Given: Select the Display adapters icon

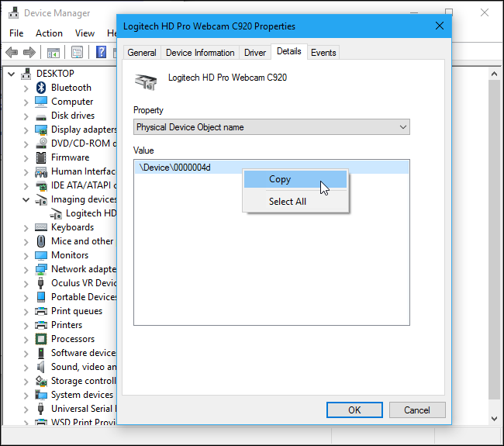Looking at the screenshot, I should tap(41, 130).
